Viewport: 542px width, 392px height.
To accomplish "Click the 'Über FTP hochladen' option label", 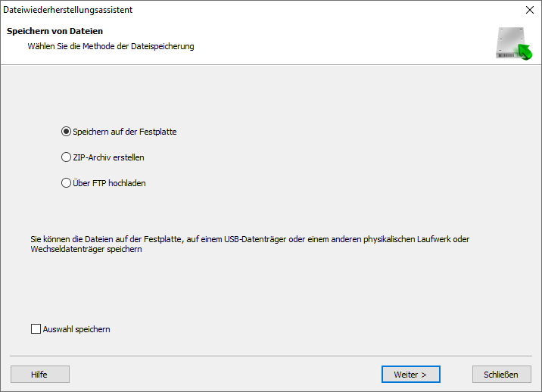I will pos(109,183).
